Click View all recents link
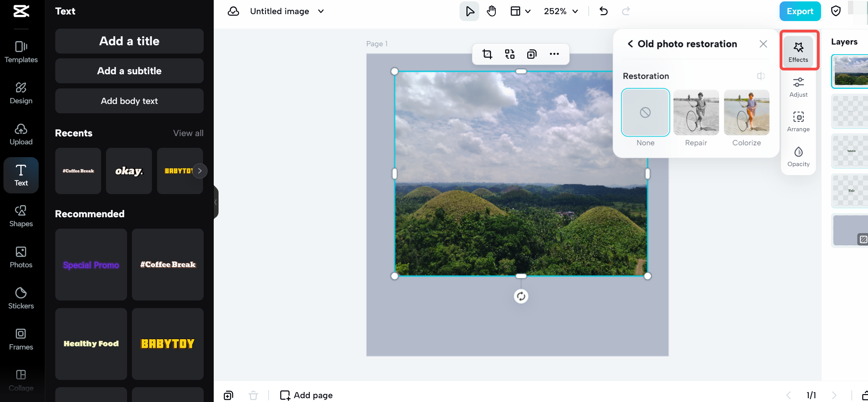Screen dimensions: 868x402 pyautogui.click(x=188, y=133)
